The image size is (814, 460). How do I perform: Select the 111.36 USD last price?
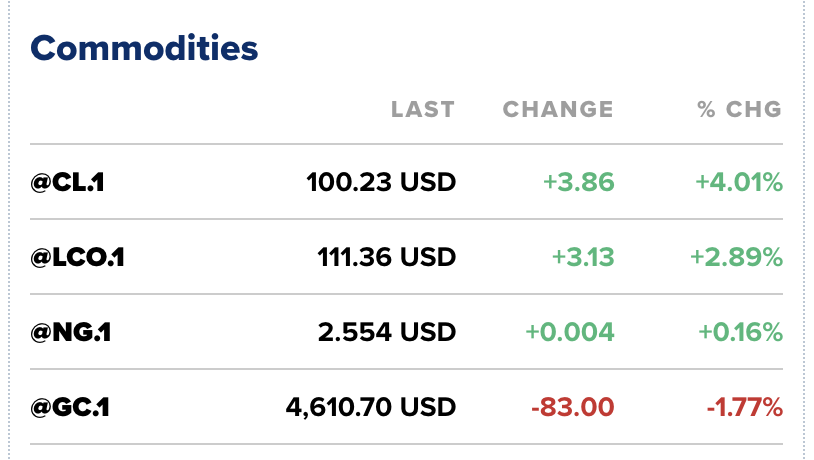pos(387,257)
